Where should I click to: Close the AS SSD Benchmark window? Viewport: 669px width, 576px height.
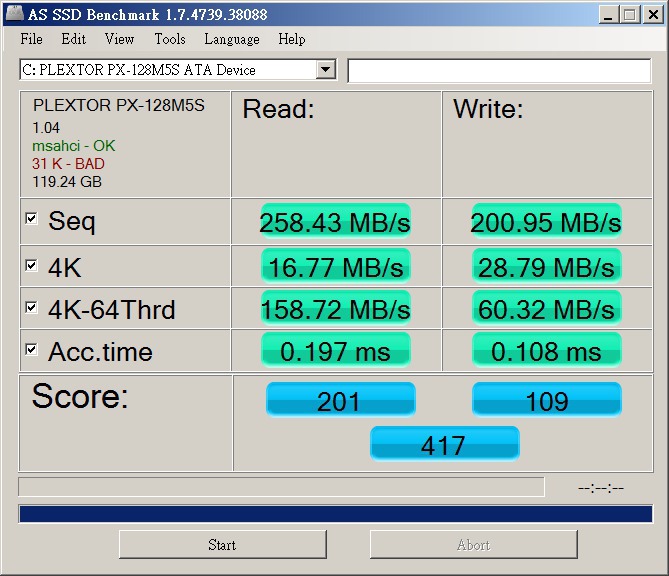pyautogui.click(x=653, y=15)
